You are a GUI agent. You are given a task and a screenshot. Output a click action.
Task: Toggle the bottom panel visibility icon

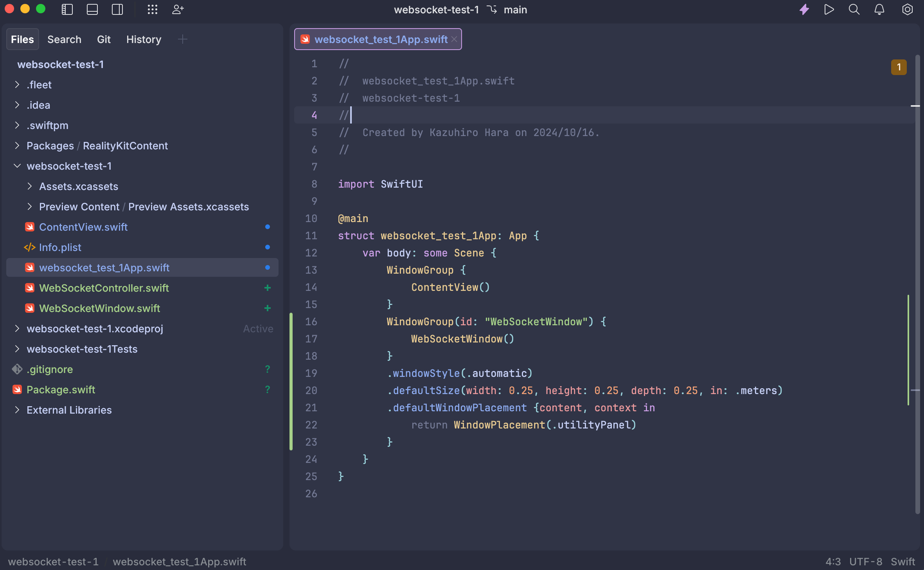tap(92, 10)
